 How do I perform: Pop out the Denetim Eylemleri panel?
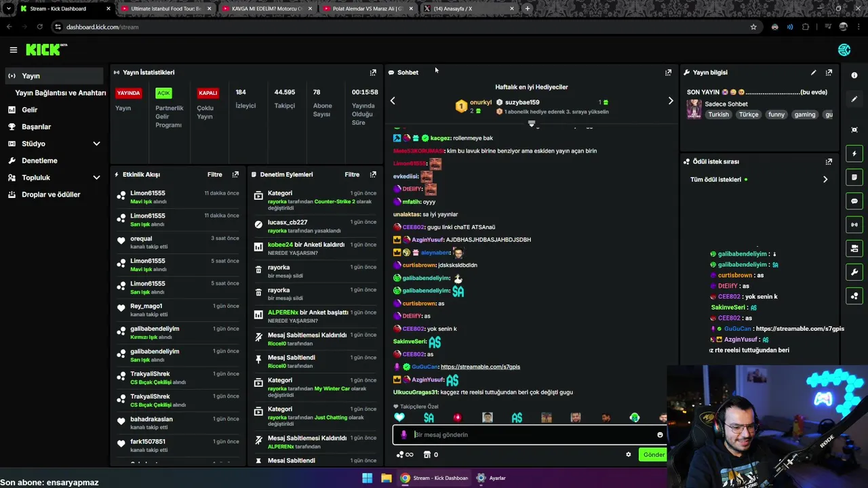[x=373, y=175]
